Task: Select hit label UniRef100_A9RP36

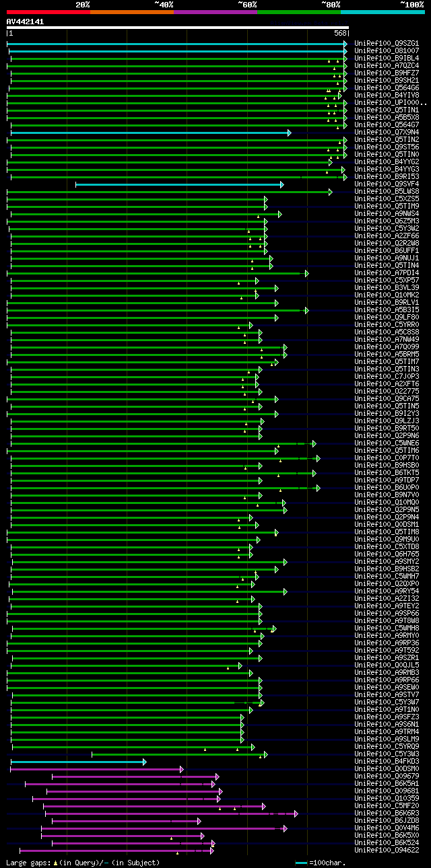Action: [x=387, y=643]
